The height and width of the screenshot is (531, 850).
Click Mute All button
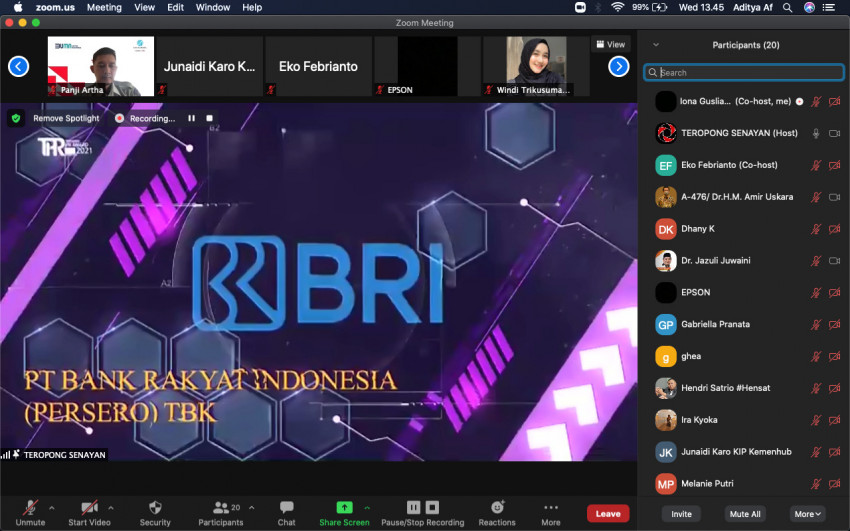(x=744, y=514)
